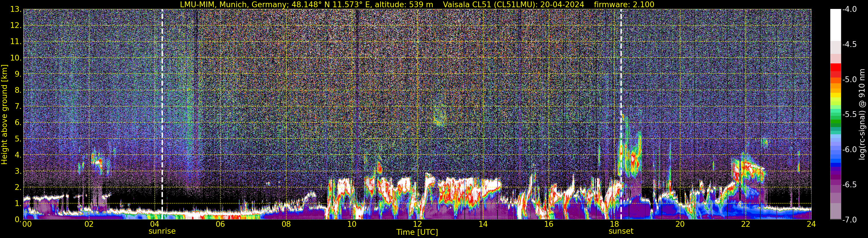
Task: Click the height axis tick '1.'
Action: point(18,204)
